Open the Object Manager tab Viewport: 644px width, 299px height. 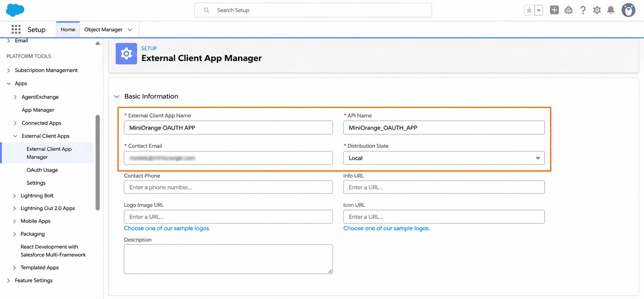[103, 29]
